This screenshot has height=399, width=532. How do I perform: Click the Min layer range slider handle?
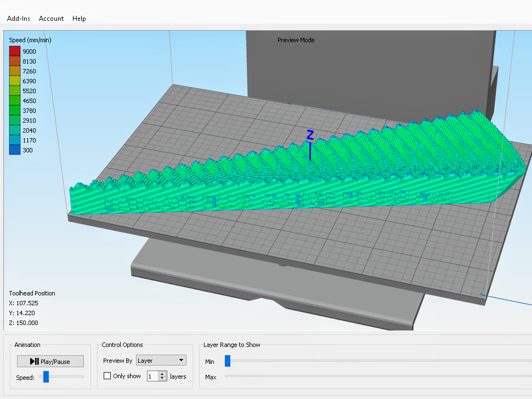(x=228, y=361)
